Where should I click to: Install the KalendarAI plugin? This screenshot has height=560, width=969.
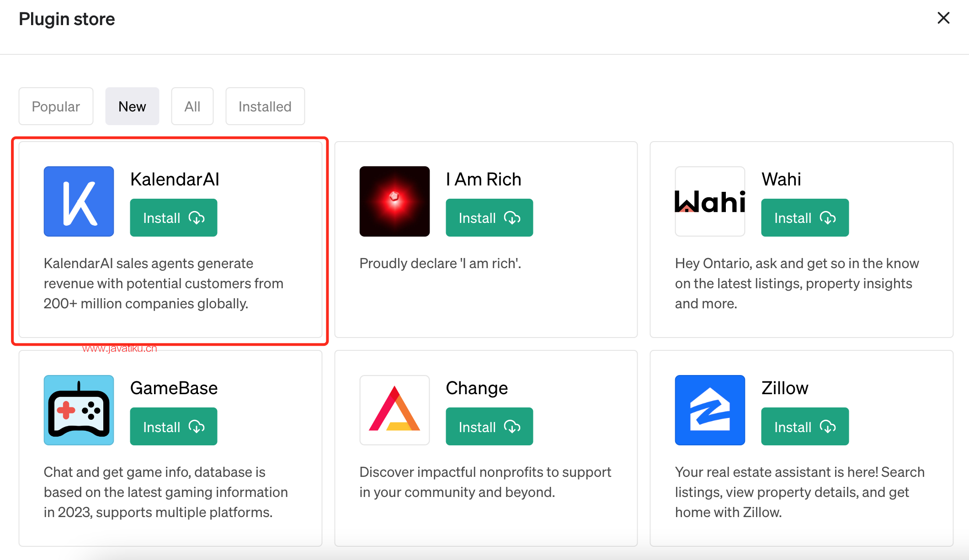(x=174, y=218)
